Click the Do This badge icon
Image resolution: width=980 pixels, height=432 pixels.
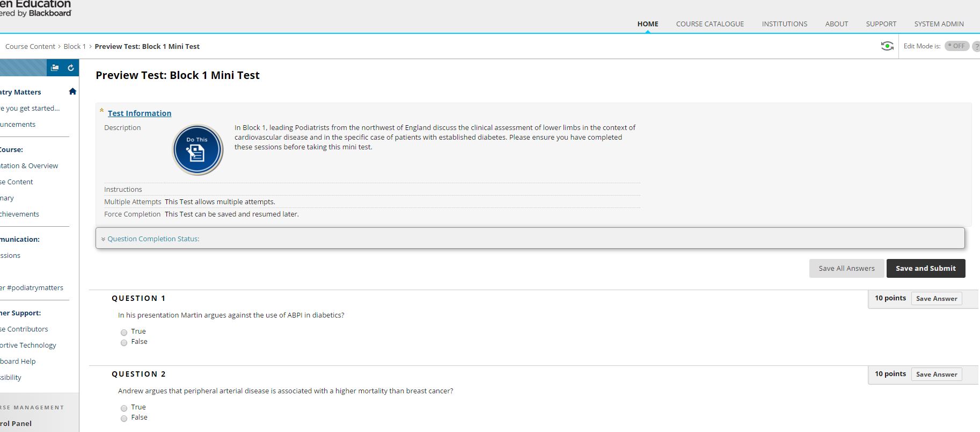click(198, 150)
